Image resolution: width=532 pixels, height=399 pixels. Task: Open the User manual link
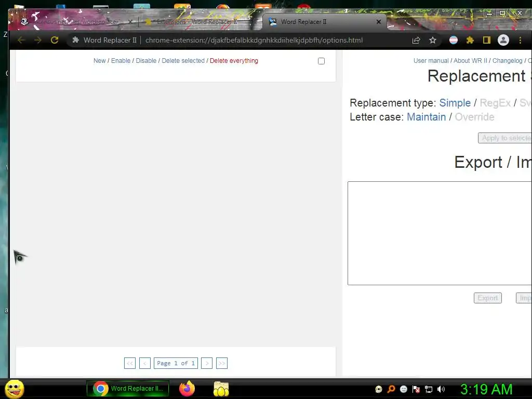431,61
